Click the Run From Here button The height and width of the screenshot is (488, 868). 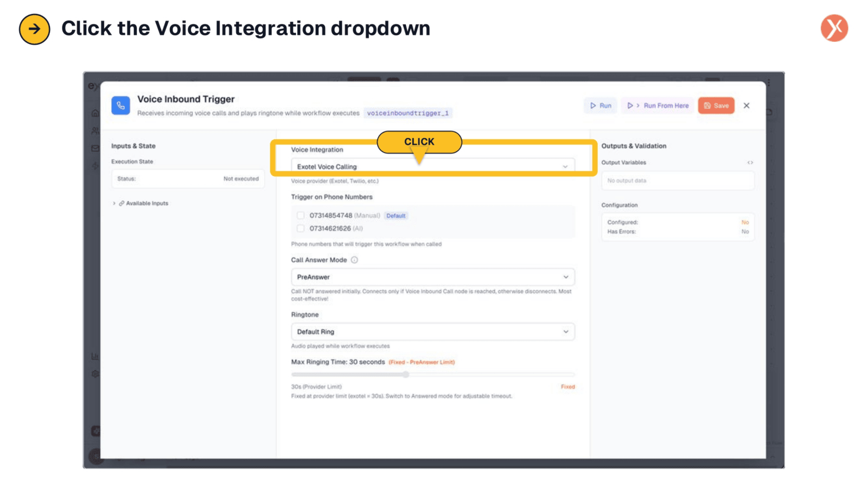[658, 106]
